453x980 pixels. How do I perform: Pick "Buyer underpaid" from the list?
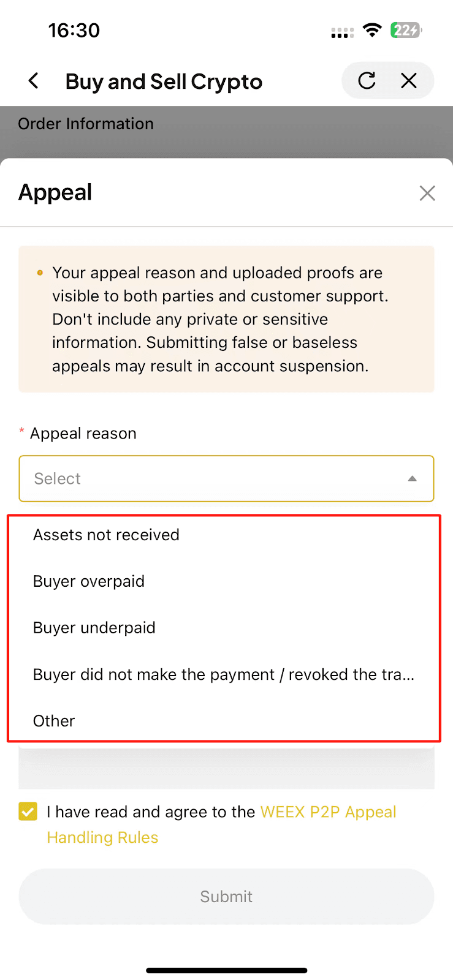point(94,628)
